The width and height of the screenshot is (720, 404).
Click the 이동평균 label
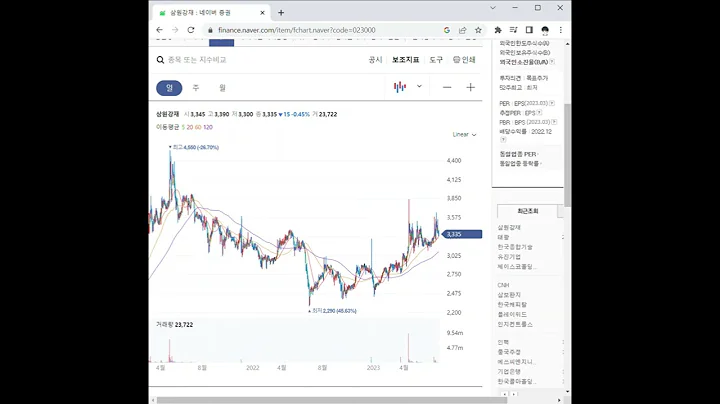pos(168,127)
